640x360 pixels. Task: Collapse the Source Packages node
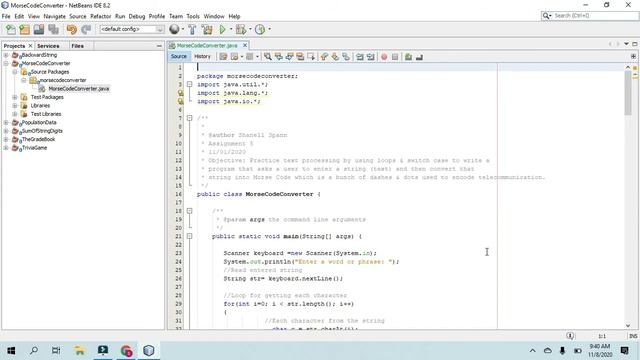(x=15, y=72)
